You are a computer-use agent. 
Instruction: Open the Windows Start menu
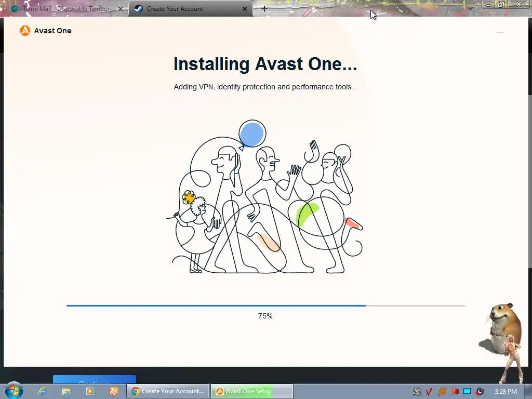(x=14, y=390)
